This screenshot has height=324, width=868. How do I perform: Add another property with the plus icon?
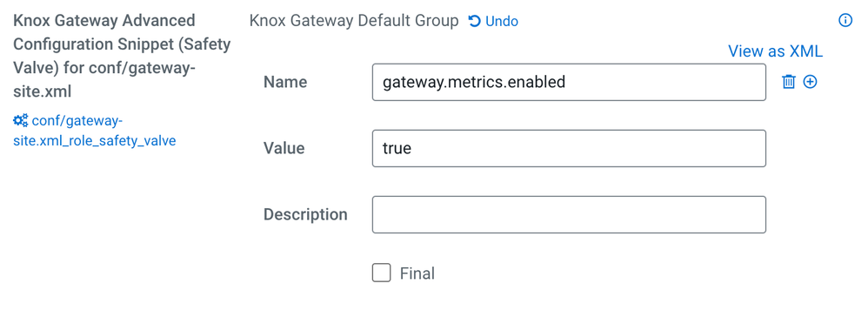coord(810,82)
